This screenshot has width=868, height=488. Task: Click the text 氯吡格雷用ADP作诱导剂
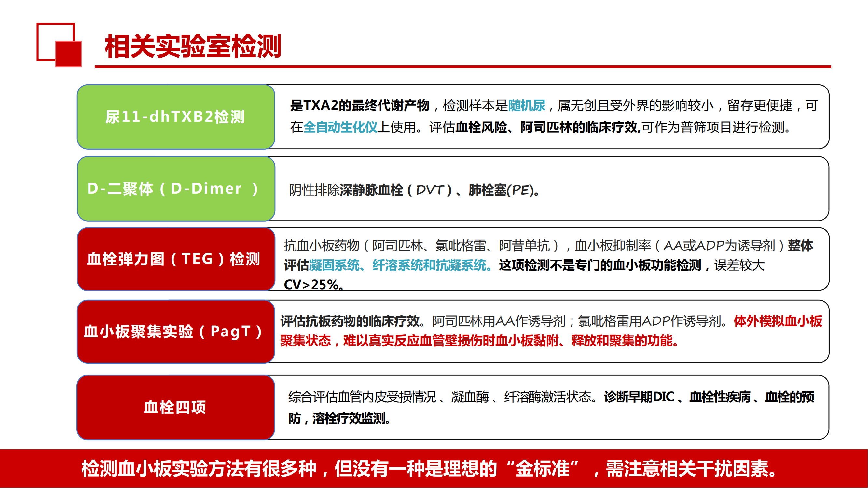click(649, 321)
